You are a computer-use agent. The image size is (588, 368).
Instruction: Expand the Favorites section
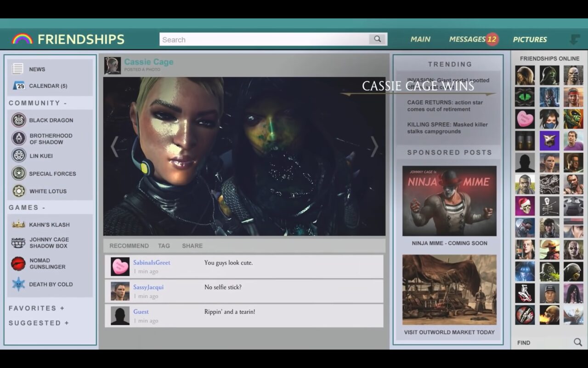click(62, 308)
